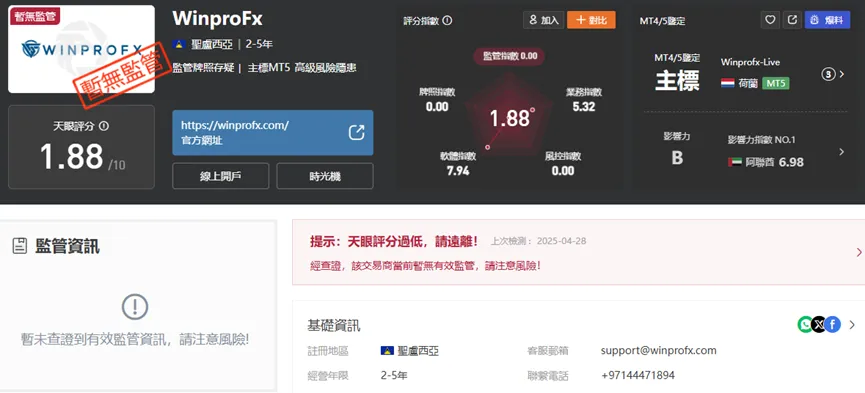The height and width of the screenshot is (393, 865).
Task: Expand the 基礎資訊 section chevron
Action: tap(852, 325)
